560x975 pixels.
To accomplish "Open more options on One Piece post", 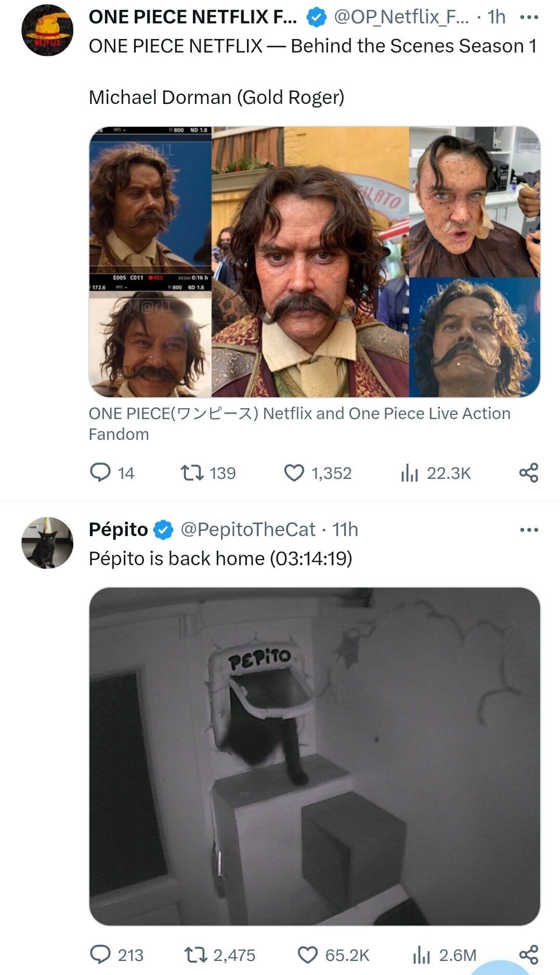I will coord(529,17).
